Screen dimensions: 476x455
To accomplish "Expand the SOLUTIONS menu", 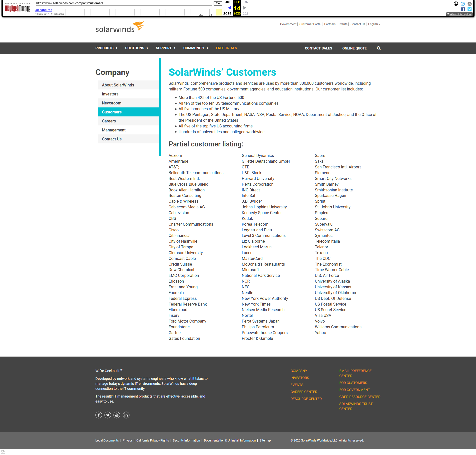I will [137, 48].
